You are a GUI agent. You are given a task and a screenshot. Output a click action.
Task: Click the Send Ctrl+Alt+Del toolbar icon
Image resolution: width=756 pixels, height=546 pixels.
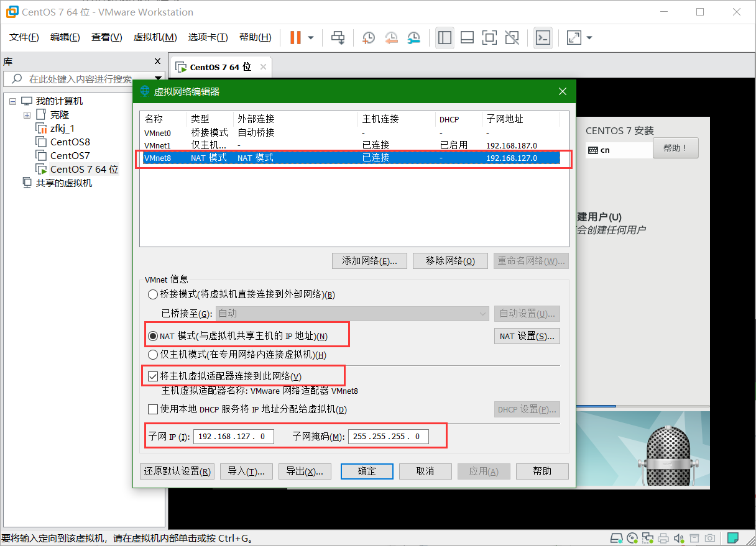click(x=338, y=38)
